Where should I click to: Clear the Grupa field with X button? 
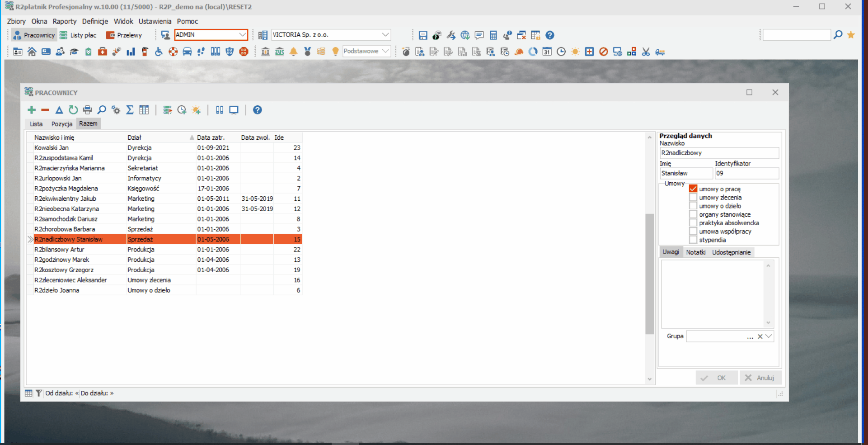click(760, 336)
